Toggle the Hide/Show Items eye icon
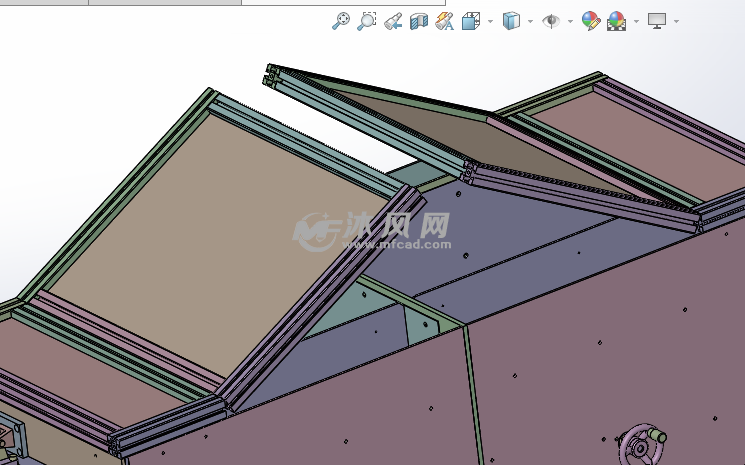This screenshot has width=745, height=465. click(x=551, y=21)
